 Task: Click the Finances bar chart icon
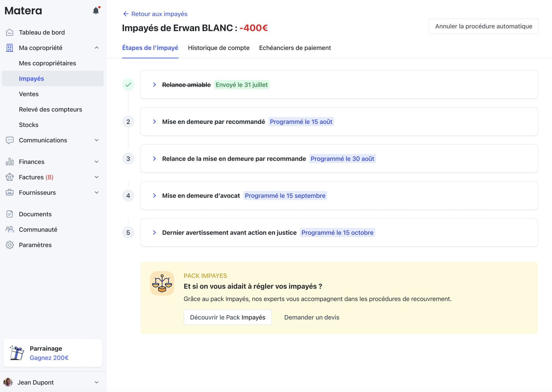click(10, 162)
